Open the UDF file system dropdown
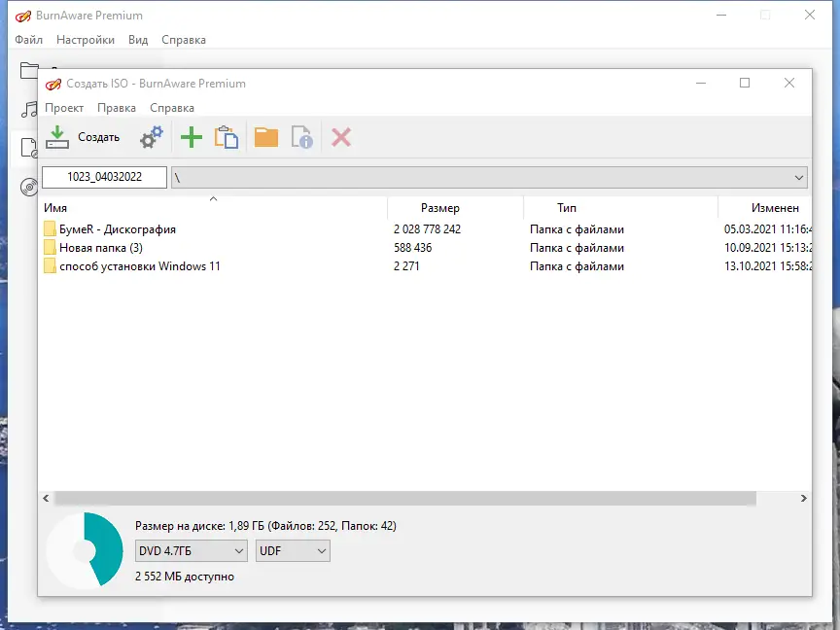Image resolution: width=840 pixels, height=630 pixels. [x=293, y=550]
